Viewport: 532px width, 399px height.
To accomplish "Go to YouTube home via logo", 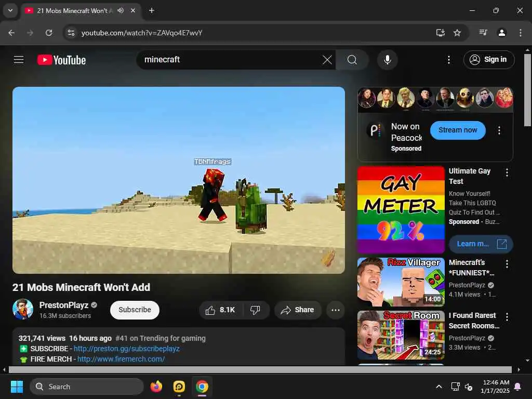I will point(61,60).
